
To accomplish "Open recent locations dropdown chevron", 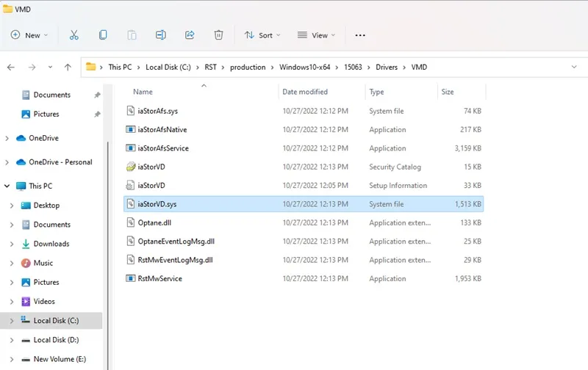I will point(50,68).
